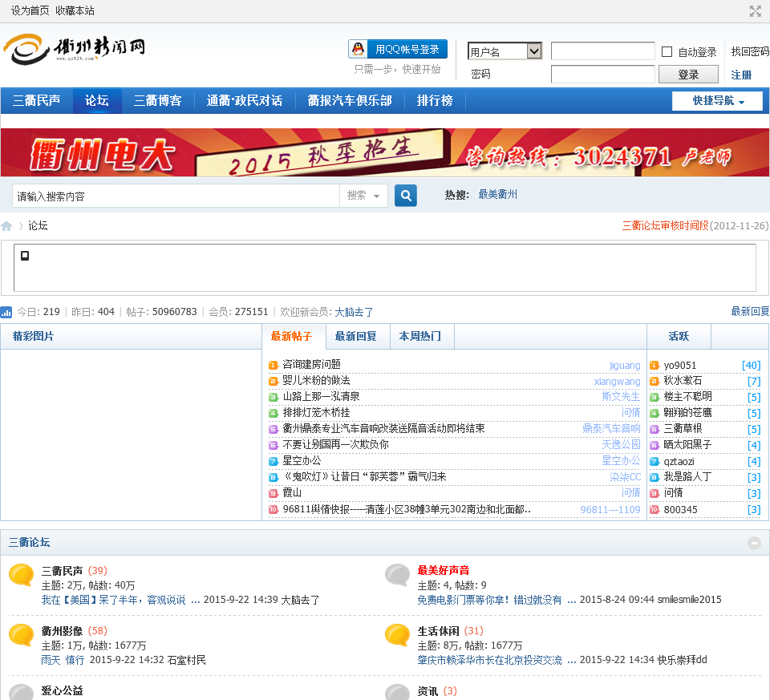Click the 请输入搜索内容 search field
The image size is (770, 700).
[x=176, y=196]
